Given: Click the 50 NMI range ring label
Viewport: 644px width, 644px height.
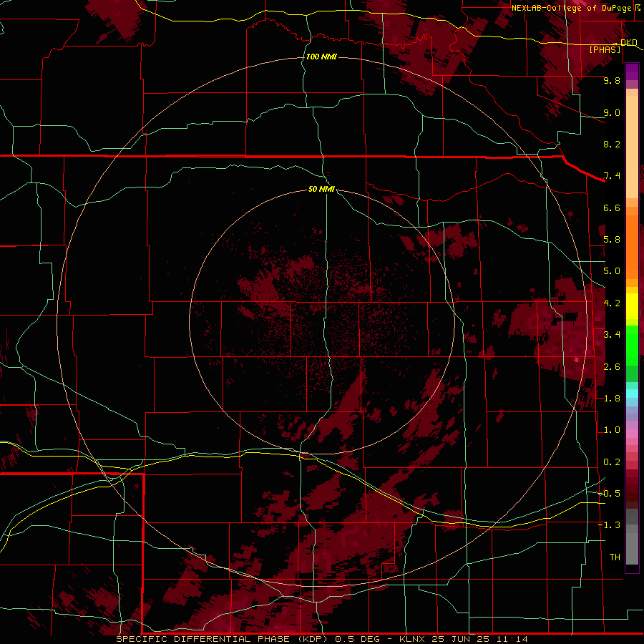Looking at the screenshot, I should [321, 189].
